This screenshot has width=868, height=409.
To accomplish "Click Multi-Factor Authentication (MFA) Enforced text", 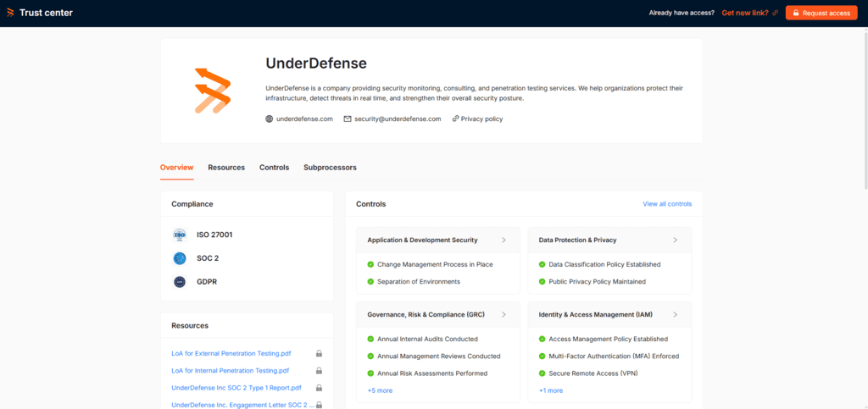I will pyautogui.click(x=614, y=356).
